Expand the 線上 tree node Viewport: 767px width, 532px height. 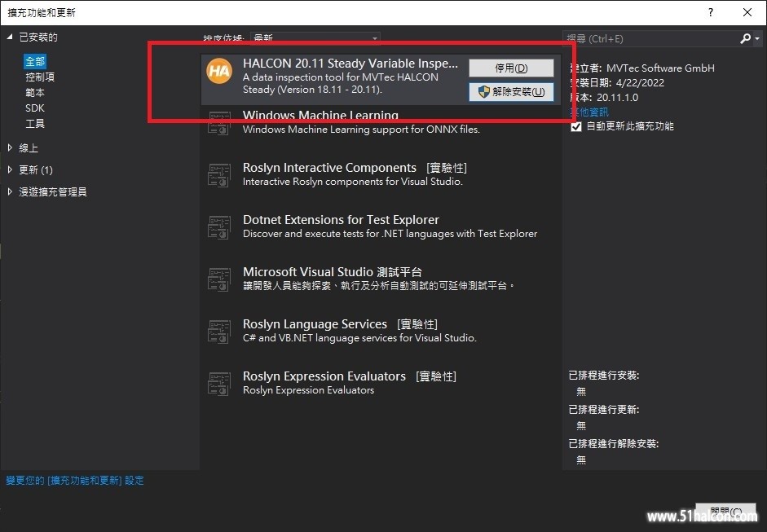pos(10,147)
